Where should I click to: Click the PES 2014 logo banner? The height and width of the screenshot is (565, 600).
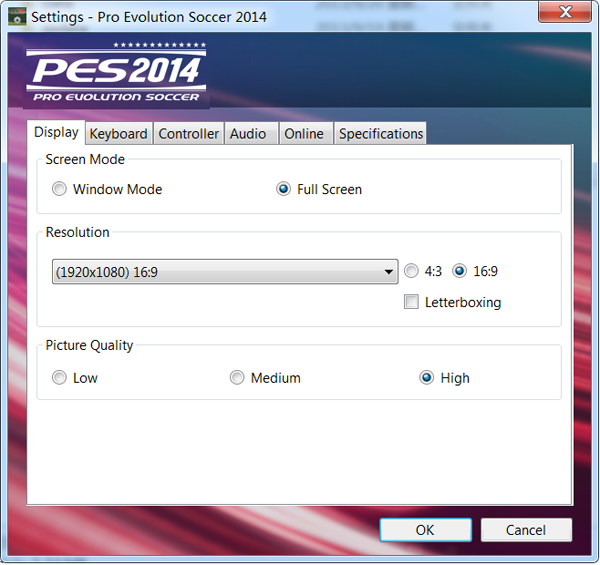click(116, 73)
